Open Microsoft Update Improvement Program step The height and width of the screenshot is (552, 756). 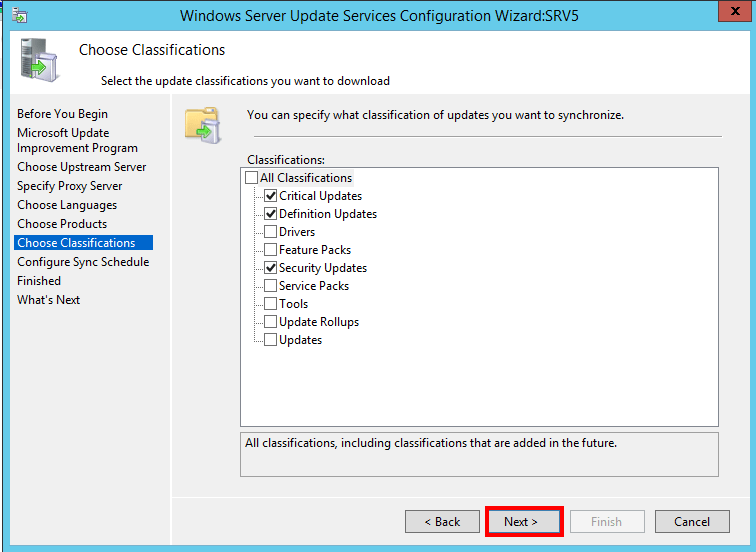click(x=77, y=140)
